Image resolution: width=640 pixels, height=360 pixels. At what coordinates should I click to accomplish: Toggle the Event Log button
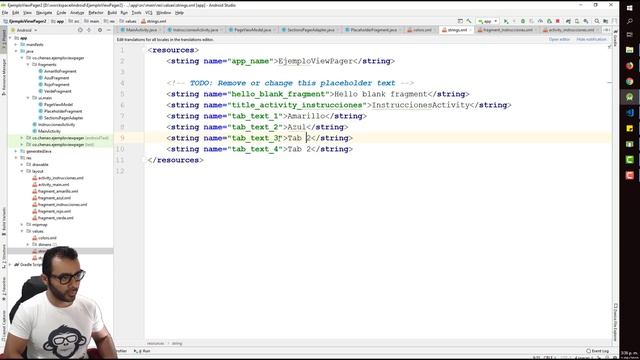598,351
